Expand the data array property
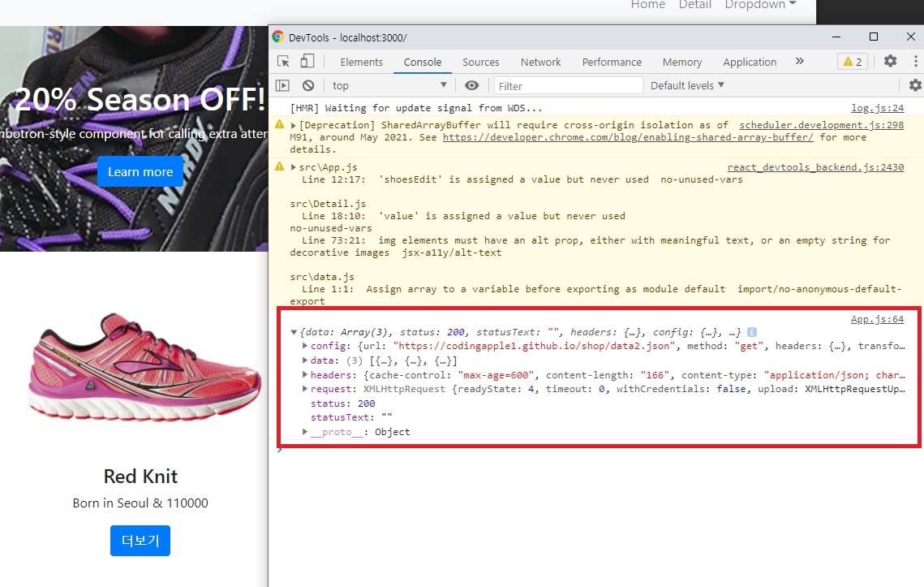 pos(305,360)
